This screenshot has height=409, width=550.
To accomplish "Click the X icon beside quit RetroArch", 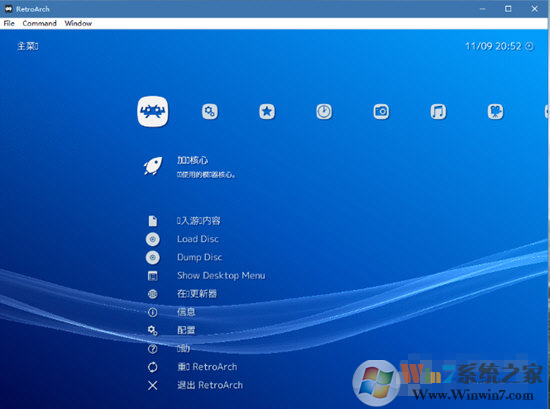I will click(153, 385).
